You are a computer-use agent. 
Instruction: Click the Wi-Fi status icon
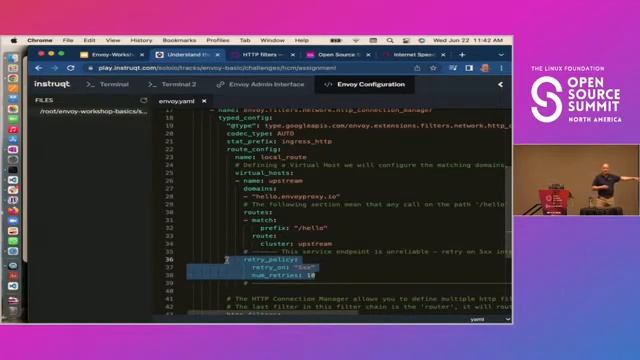point(356,40)
